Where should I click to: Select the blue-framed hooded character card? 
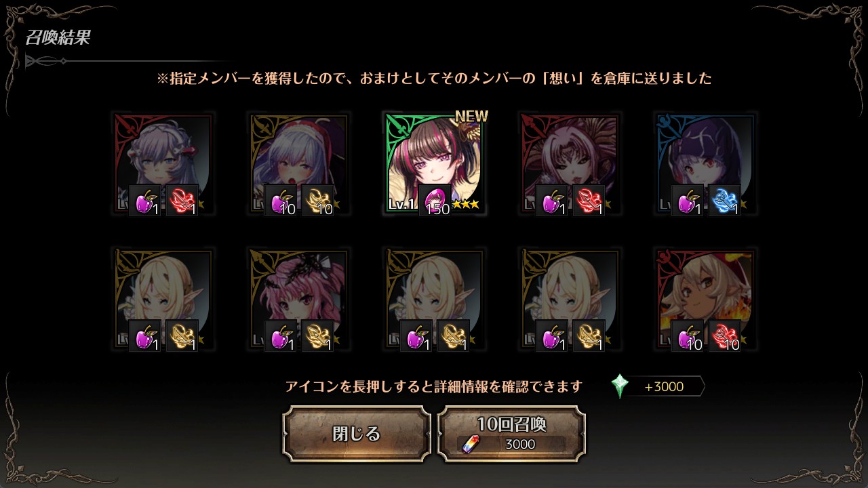click(705, 163)
